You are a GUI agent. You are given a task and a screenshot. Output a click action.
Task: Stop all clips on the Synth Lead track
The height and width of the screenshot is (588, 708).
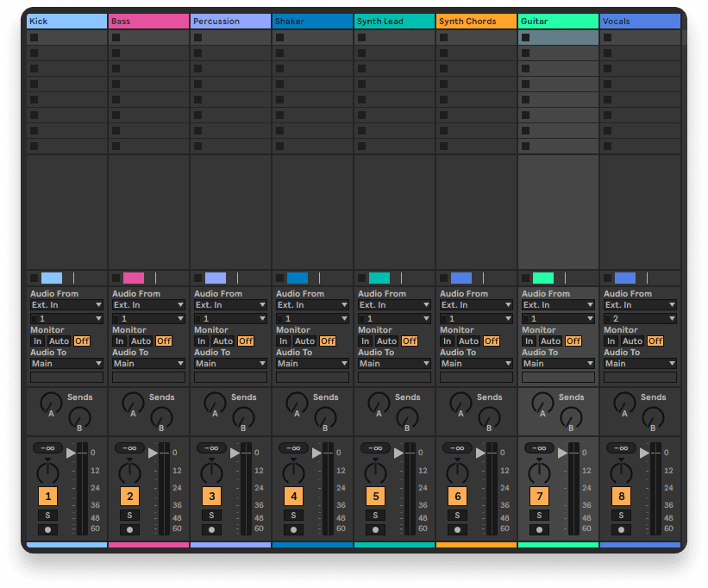(361, 278)
